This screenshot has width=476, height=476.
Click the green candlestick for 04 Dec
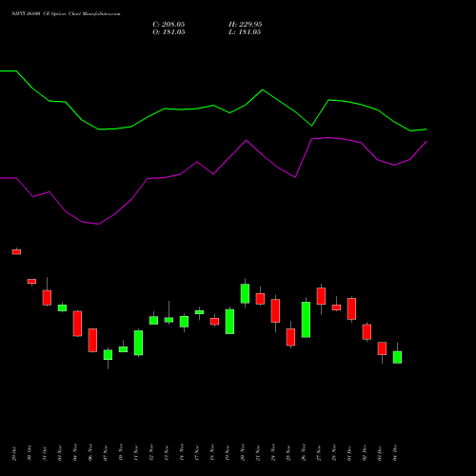397,357
